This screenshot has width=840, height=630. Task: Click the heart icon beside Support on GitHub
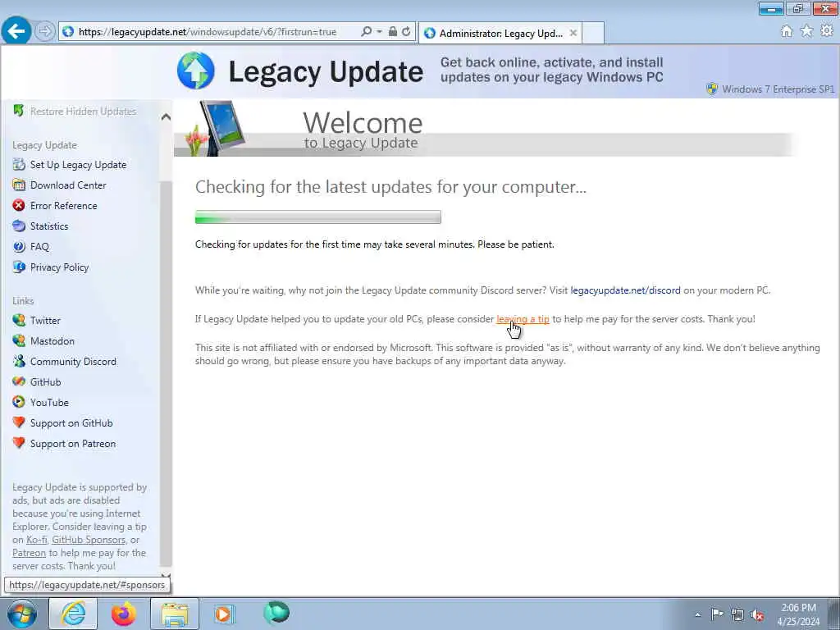tap(19, 422)
